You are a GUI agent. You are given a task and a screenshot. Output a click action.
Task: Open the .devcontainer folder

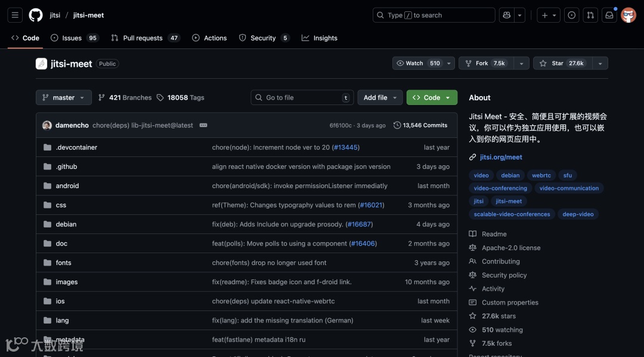coord(76,147)
